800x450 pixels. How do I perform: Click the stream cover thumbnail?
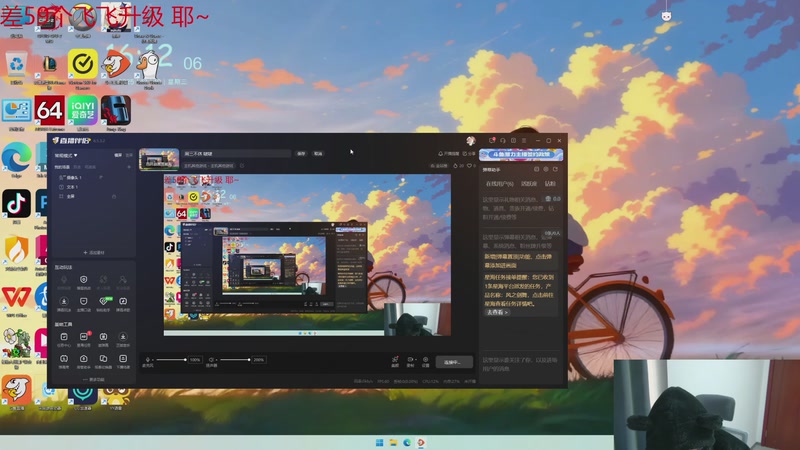click(x=159, y=159)
